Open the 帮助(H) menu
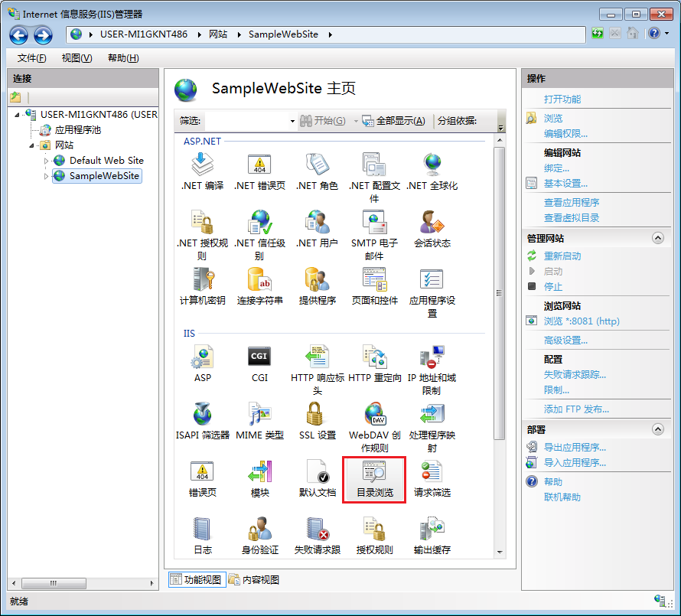This screenshot has height=616, width=681. [123, 58]
